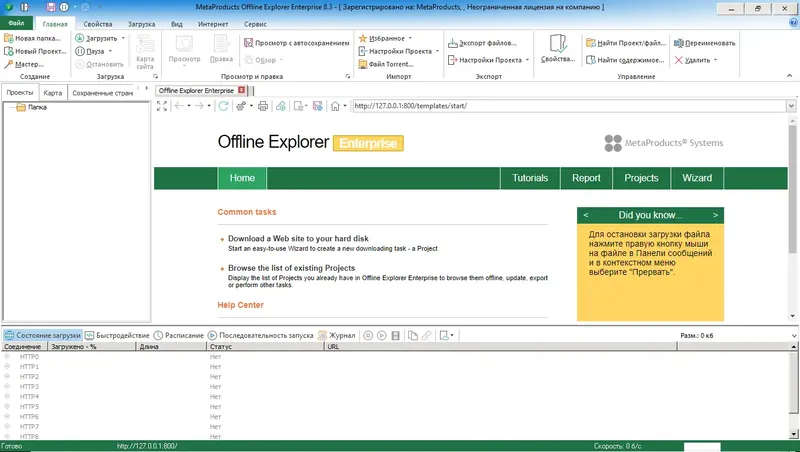Switch to the Вид ribbon tab

[x=177, y=24]
